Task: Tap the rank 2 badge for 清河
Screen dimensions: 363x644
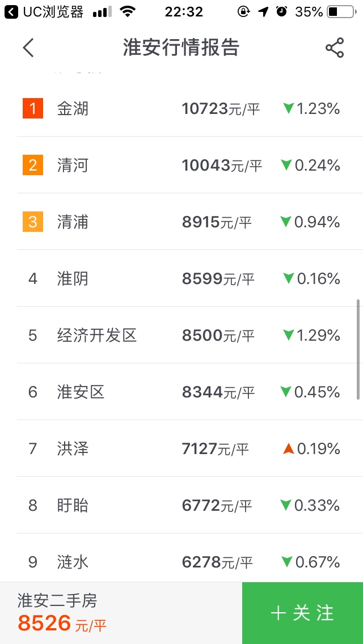Action: 33,166
